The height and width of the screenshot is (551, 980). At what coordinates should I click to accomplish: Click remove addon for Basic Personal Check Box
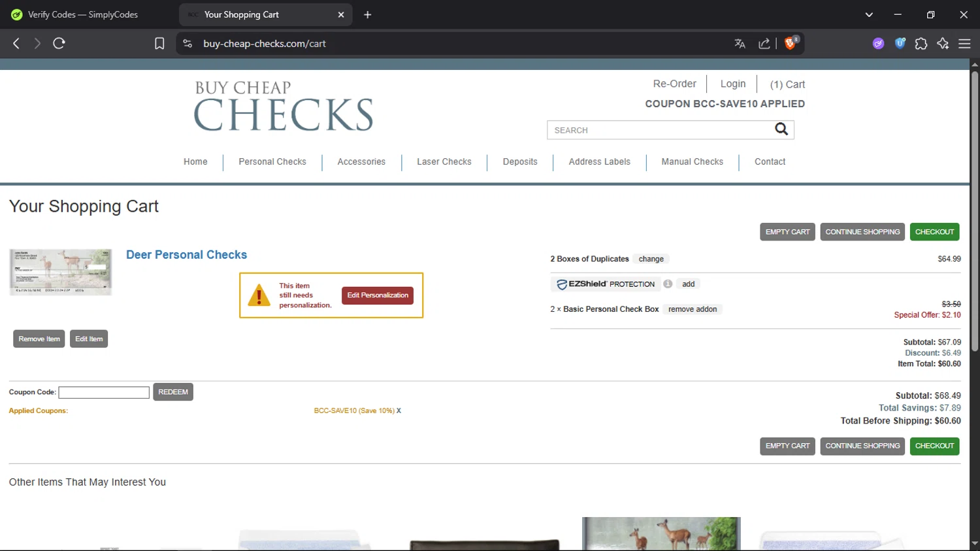[x=693, y=309]
